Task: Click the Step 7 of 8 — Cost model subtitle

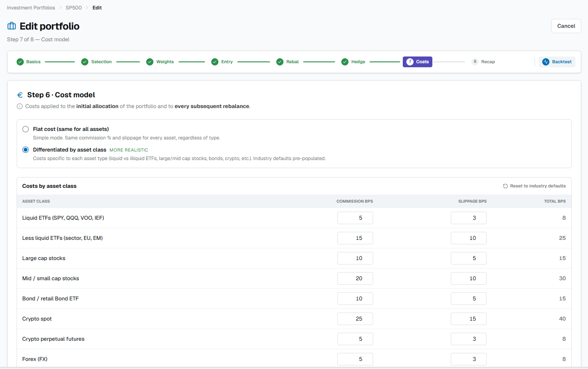Action: [38, 39]
